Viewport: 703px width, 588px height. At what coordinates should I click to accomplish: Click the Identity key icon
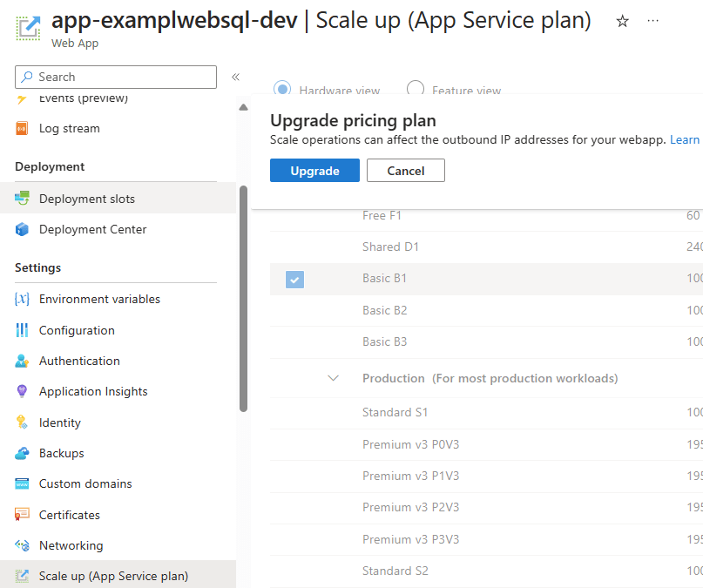click(22, 422)
